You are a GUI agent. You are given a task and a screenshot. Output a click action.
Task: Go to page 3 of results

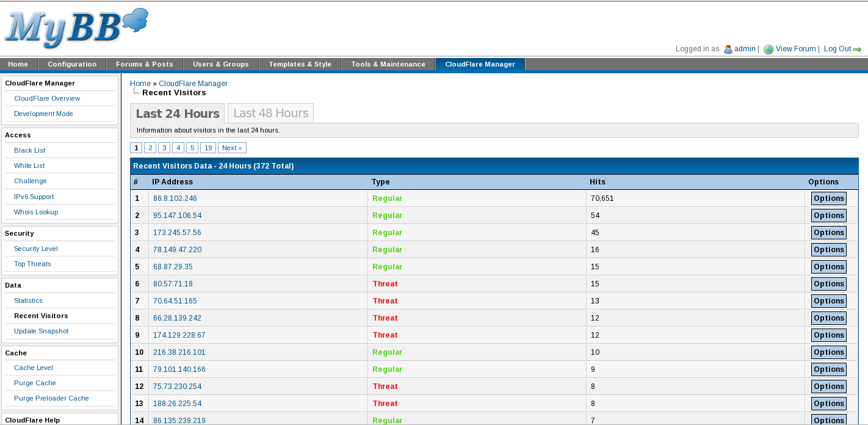[164, 148]
